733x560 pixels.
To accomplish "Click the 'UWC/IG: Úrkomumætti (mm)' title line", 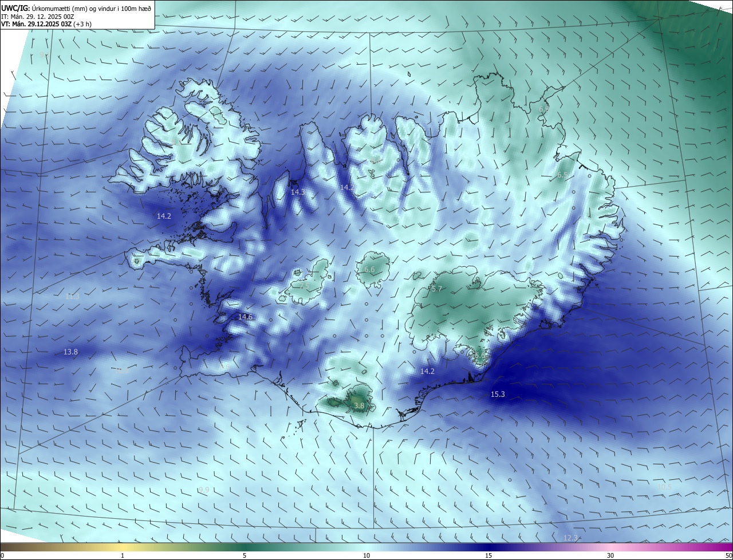I will coord(76,8).
